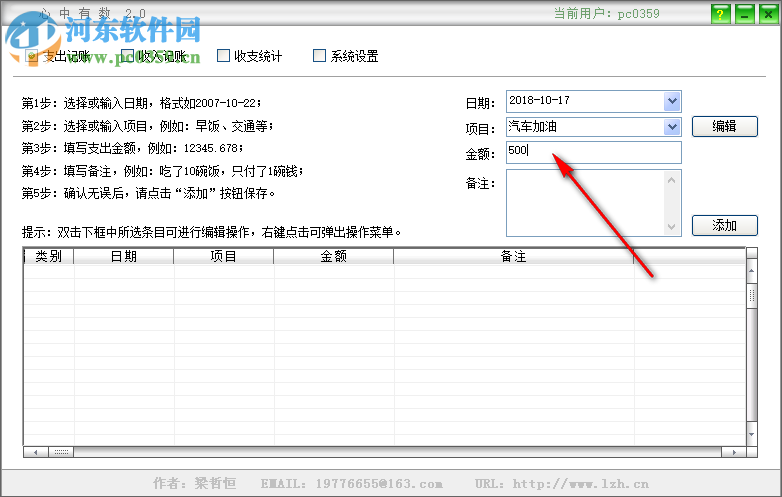The width and height of the screenshot is (782, 497).
Task: Click the 当前用户: pc0359 label
Action: [606, 13]
